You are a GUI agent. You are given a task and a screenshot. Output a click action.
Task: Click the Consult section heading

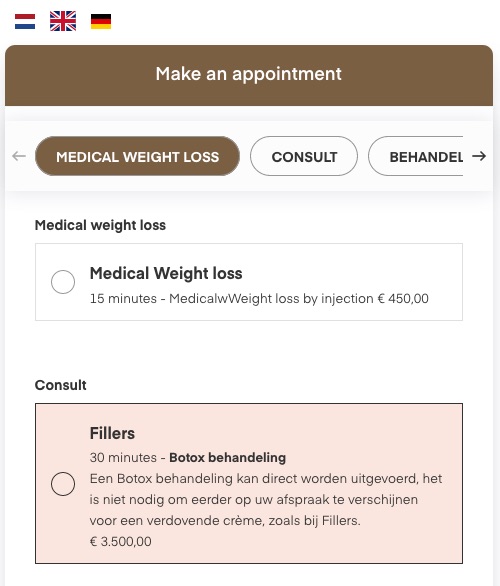[x=61, y=385]
